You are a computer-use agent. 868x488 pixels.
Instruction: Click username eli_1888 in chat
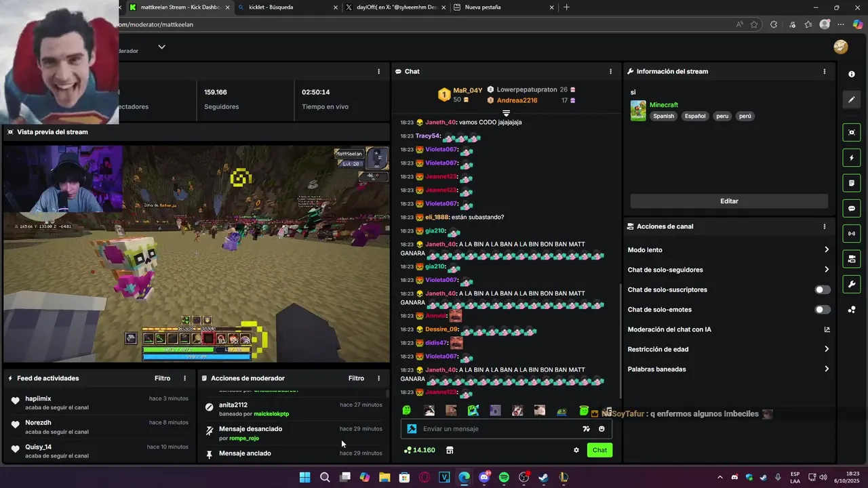[437, 218]
